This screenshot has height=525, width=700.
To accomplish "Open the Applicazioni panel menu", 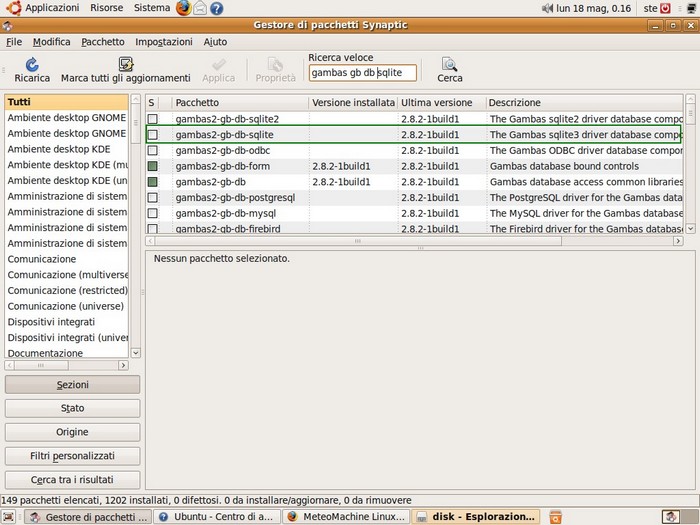I will tap(52, 8).
